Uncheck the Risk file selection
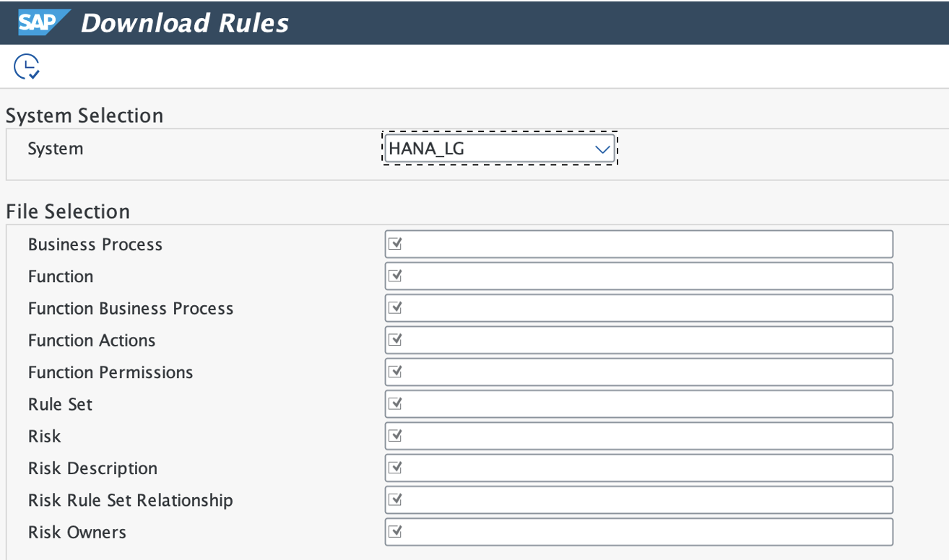Screen dimensions: 949x560 394,435
